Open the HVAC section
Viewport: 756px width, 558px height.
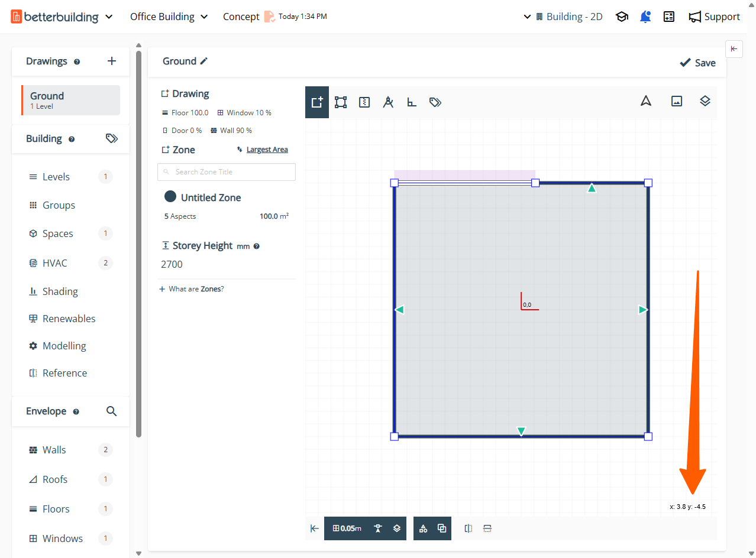pyautogui.click(x=55, y=263)
